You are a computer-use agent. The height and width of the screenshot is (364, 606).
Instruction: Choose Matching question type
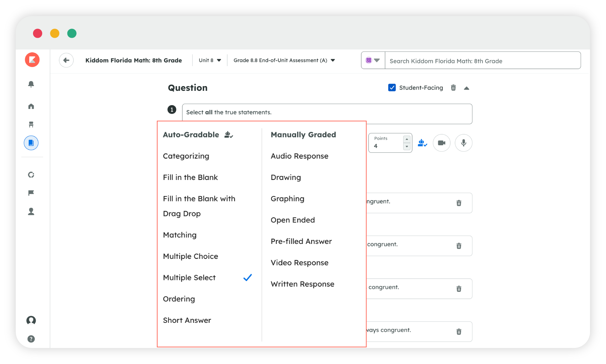180,235
